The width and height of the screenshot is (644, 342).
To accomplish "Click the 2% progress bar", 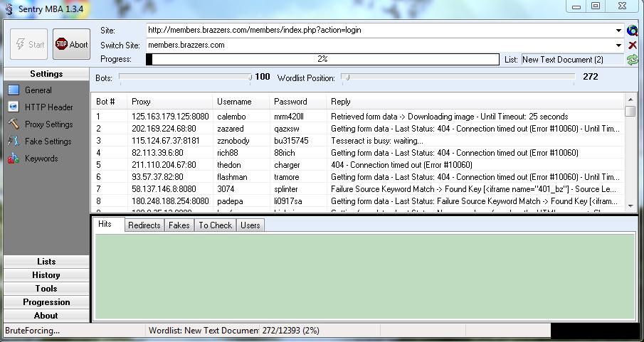I will pos(322,59).
